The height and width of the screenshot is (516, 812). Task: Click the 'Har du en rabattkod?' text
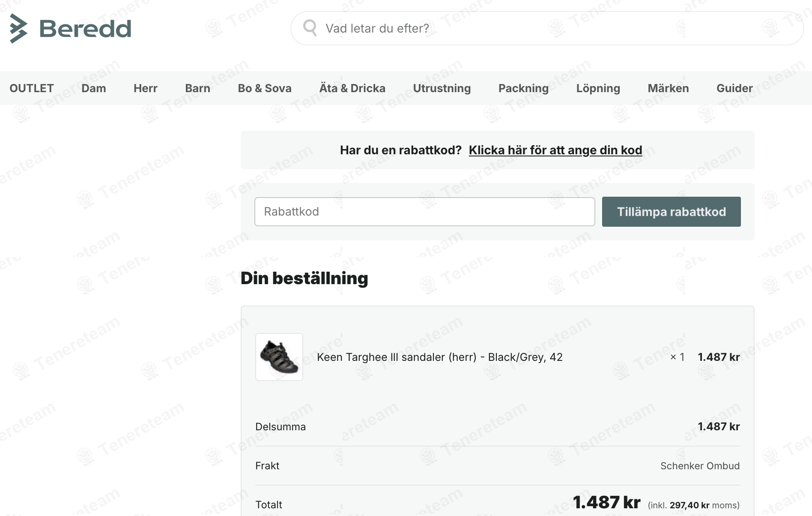[x=401, y=150]
